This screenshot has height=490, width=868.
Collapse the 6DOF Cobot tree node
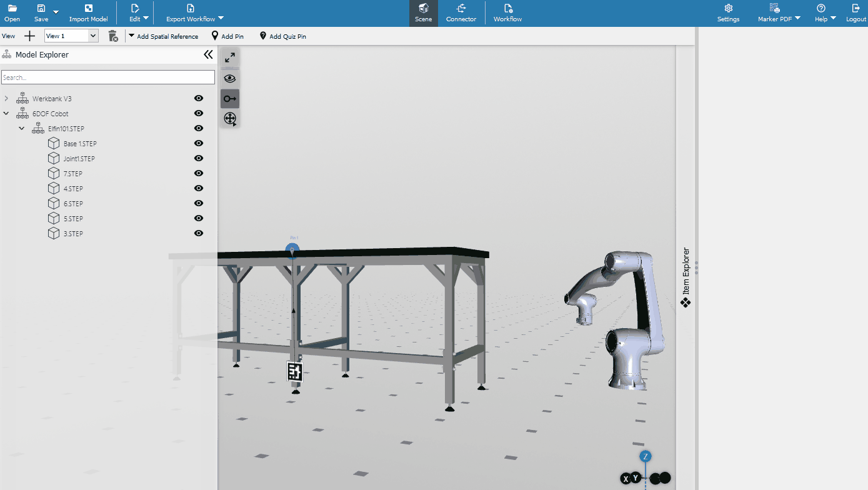coord(6,114)
